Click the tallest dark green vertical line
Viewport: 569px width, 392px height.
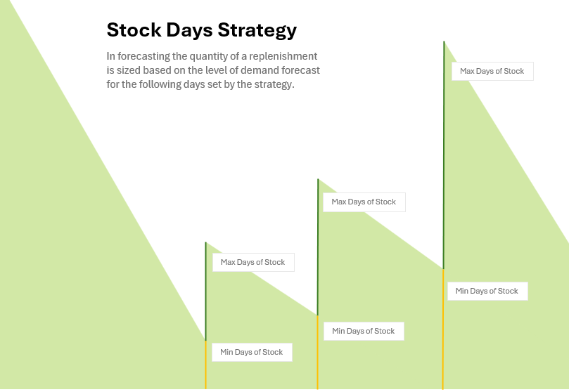(443, 155)
